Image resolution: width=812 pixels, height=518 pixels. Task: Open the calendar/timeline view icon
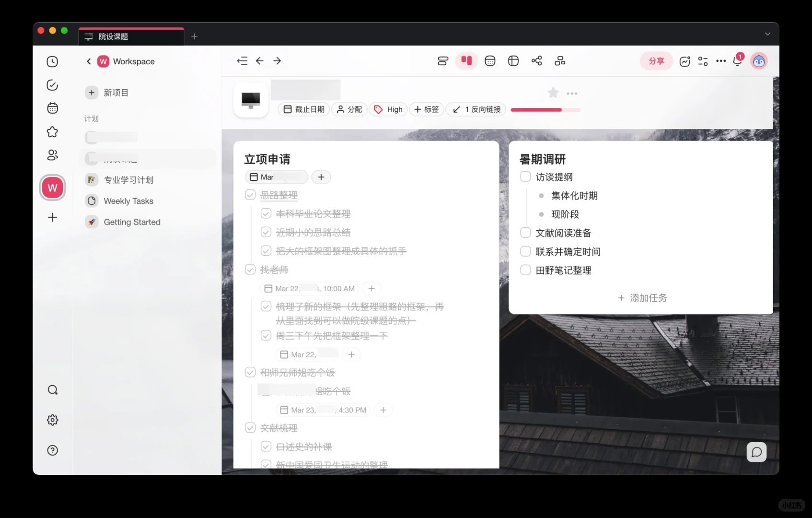pyautogui.click(x=490, y=61)
